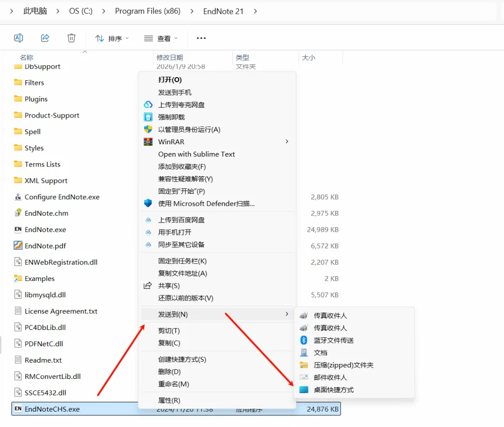Click Microsoft Defender scan shield icon

[148, 203]
